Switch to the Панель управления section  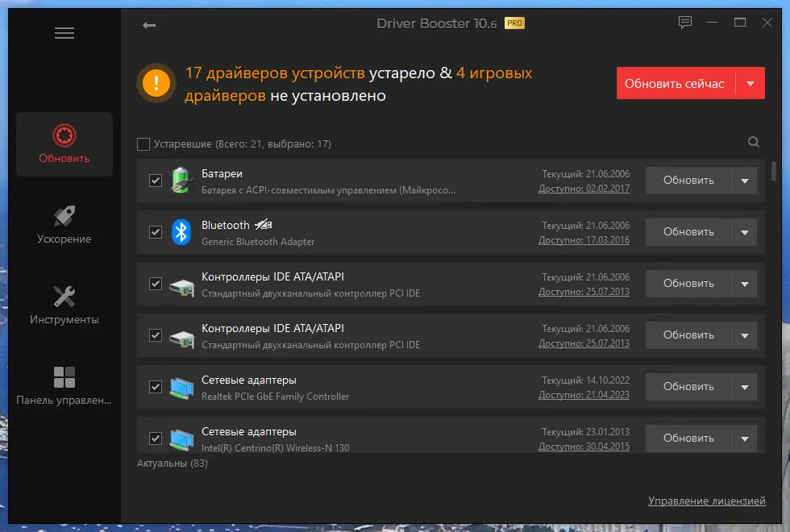[64, 399]
